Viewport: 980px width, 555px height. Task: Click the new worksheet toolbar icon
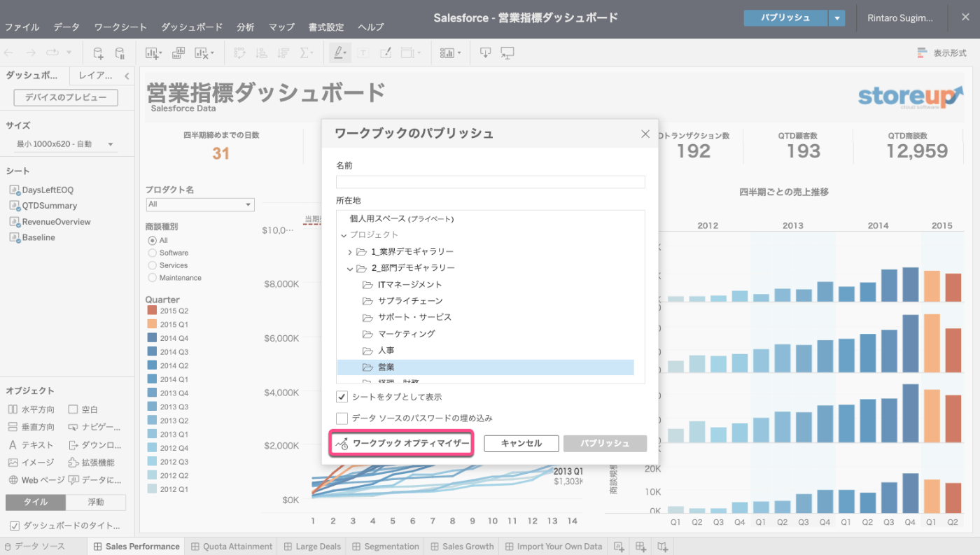point(153,52)
